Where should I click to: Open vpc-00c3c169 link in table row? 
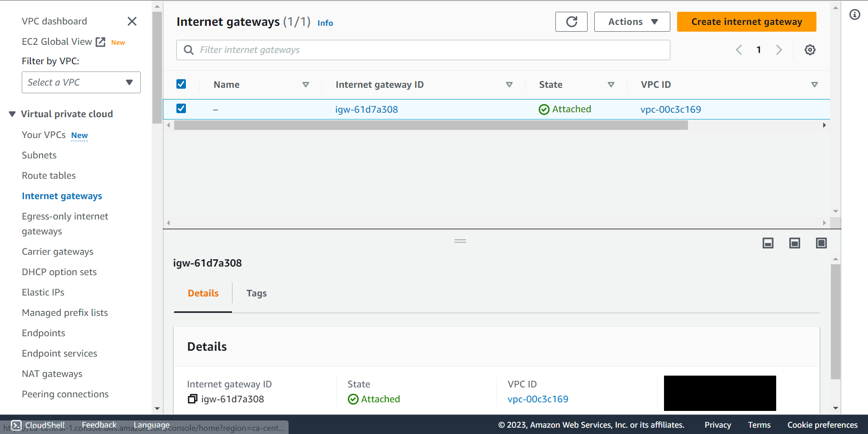pyautogui.click(x=671, y=110)
